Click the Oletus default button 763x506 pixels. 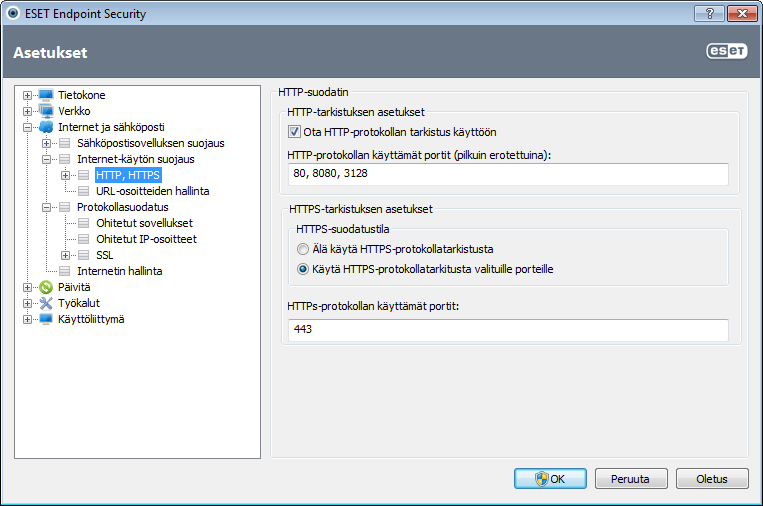[712, 479]
